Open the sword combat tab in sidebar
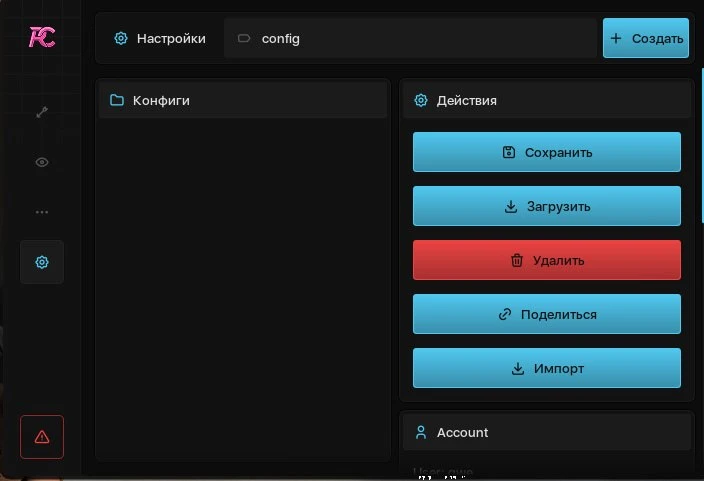Screen dimensions: 704x481 click(x=42, y=112)
